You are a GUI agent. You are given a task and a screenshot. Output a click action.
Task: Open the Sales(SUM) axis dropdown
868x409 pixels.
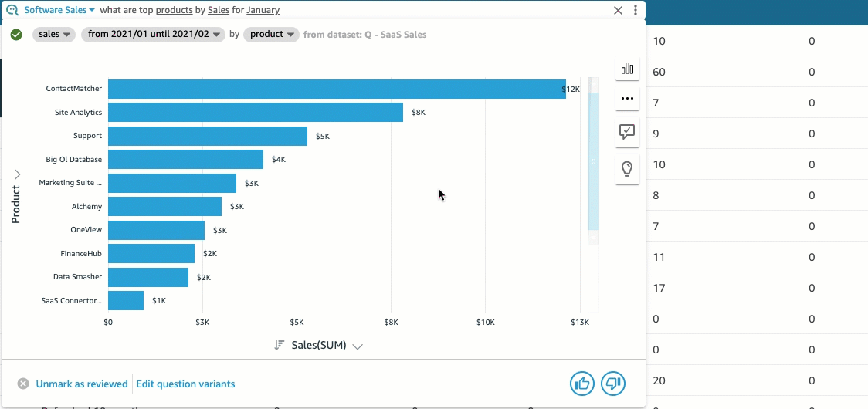358,346
